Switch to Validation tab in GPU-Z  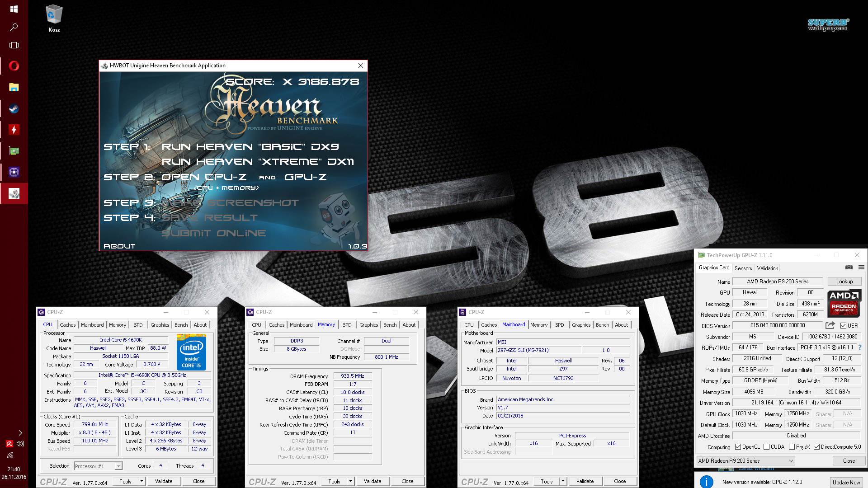(x=768, y=268)
